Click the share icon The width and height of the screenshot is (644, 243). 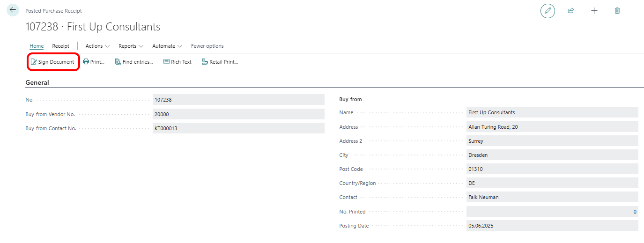pyautogui.click(x=571, y=11)
